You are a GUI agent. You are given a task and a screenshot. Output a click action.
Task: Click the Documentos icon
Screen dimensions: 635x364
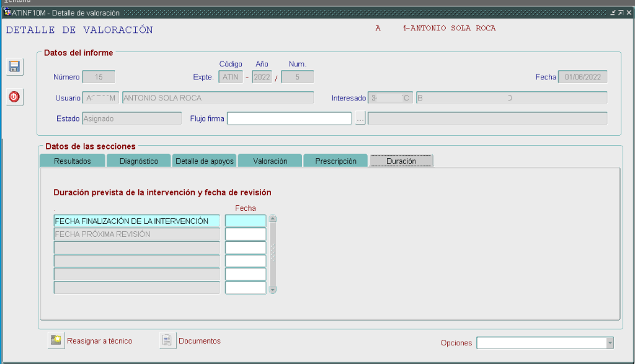coord(167,340)
